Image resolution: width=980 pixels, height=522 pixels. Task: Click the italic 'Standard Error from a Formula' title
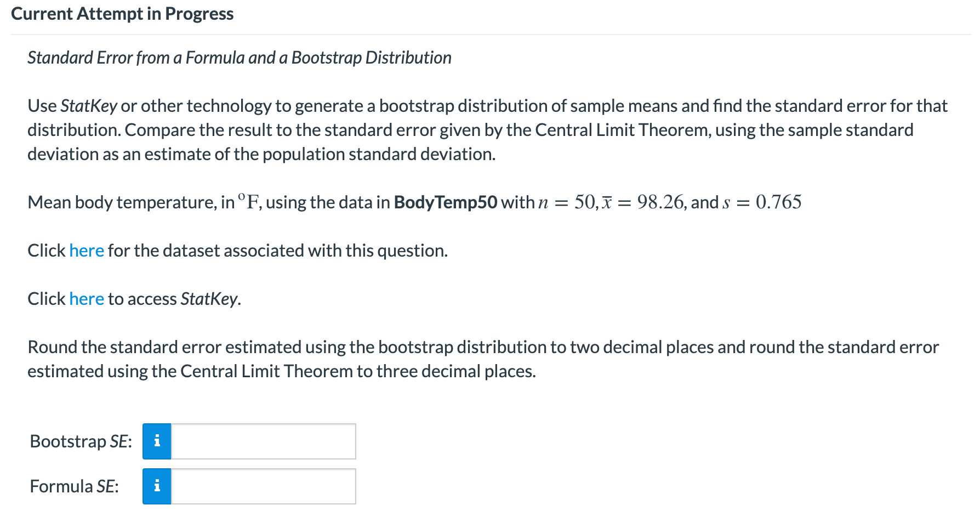[240, 58]
